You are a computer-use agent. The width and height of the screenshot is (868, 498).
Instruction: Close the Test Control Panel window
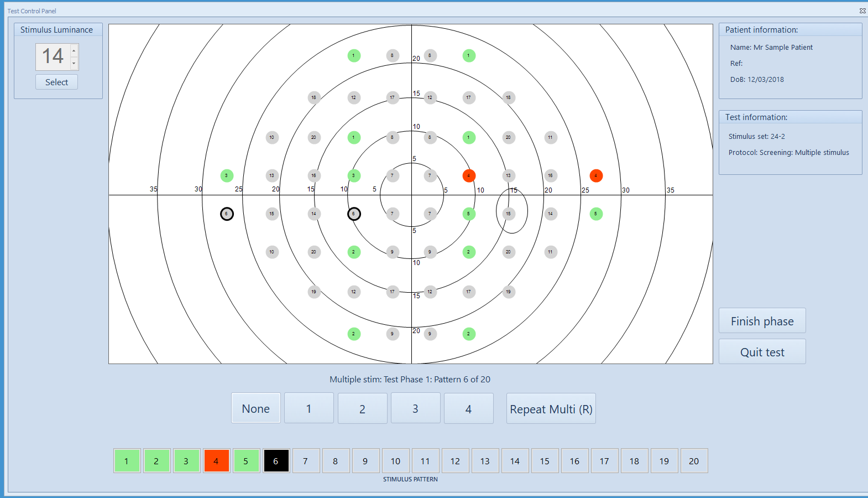click(x=862, y=11)
